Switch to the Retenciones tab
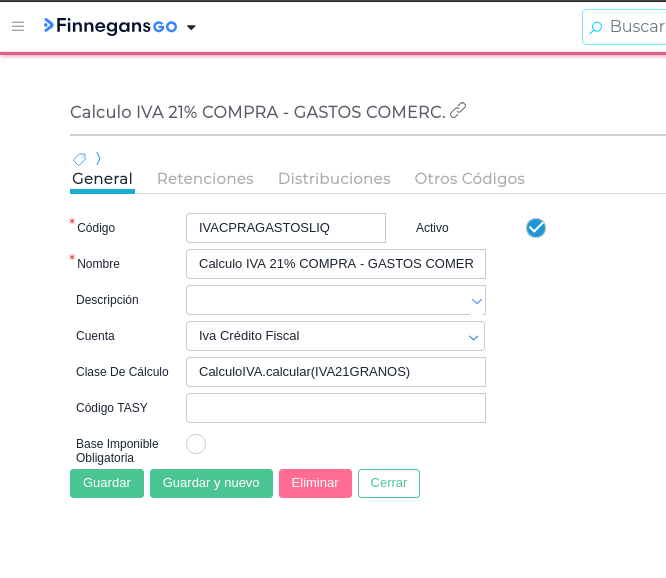Viewport: 666px width, 578px height. pos(205,179)
